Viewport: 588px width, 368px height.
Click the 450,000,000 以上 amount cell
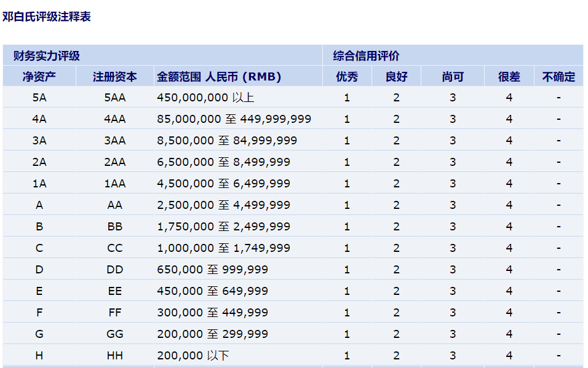click(238, 98)
